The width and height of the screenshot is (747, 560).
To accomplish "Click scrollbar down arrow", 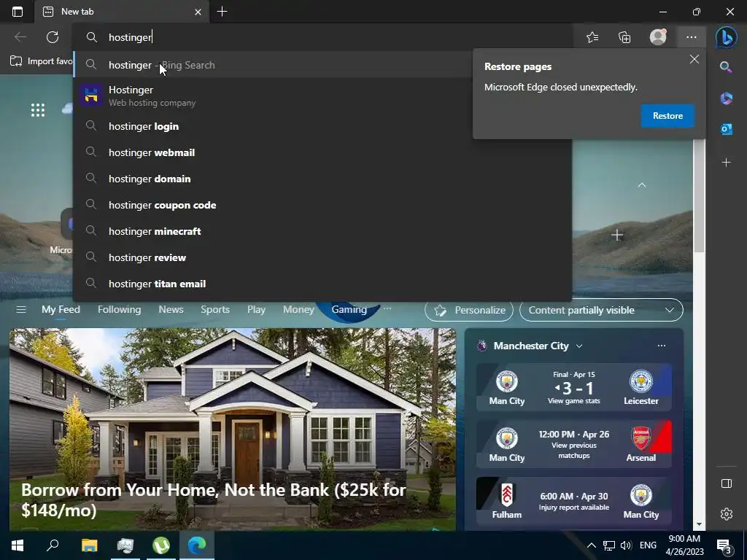I will (699, 524).
